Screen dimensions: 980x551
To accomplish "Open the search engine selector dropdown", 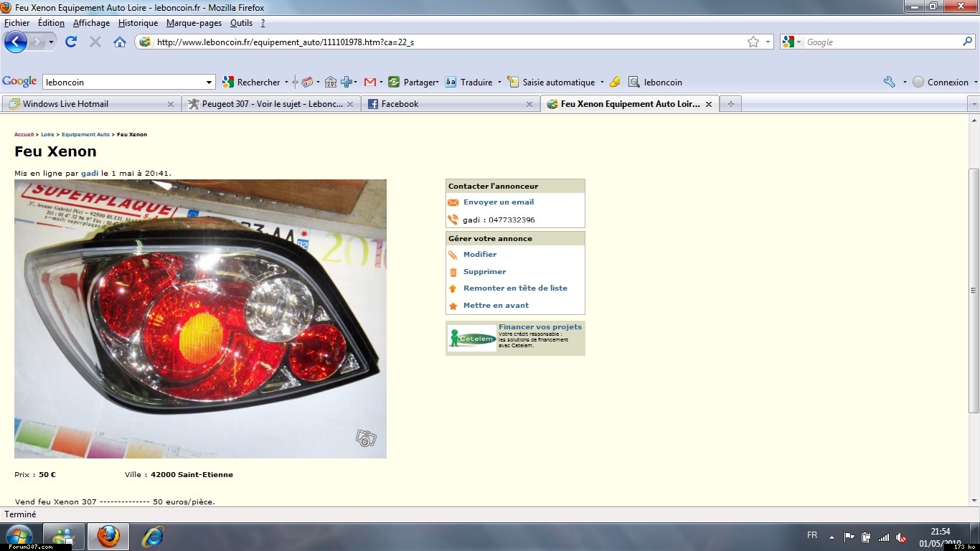I will click(792, 42).
